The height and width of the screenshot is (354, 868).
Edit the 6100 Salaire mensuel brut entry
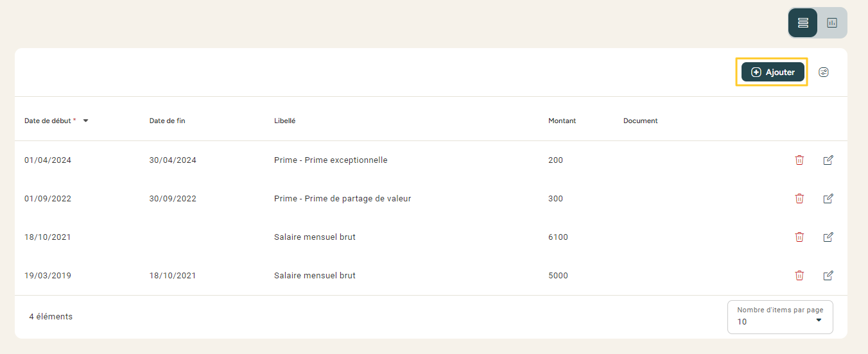tap(828, 237)
